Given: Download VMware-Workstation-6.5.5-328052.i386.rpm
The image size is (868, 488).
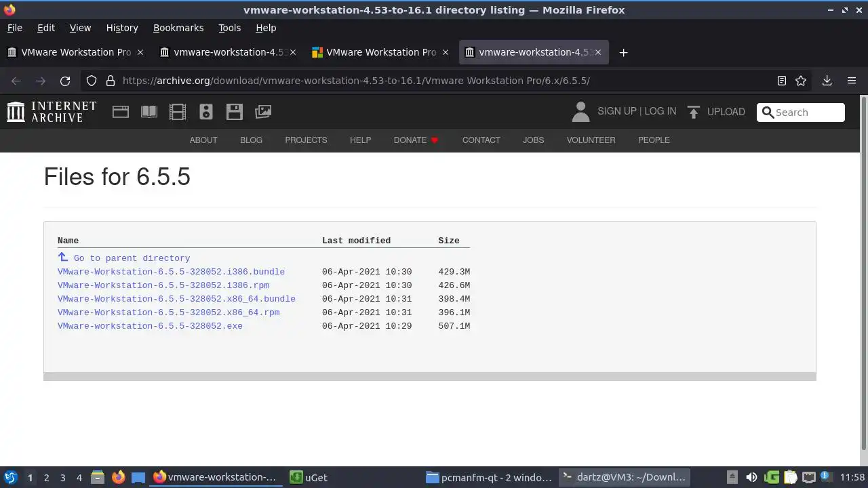Looking at the screenshot, I should point(163,285).
